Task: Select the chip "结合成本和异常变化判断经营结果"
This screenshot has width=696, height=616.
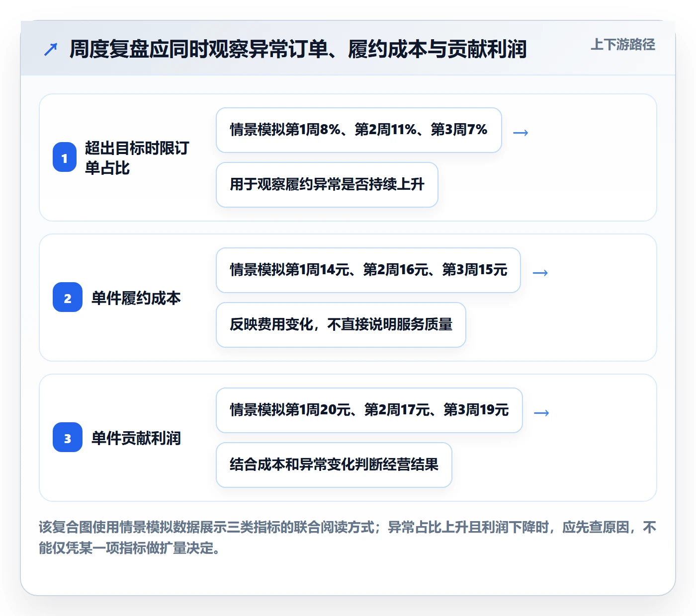Action: 334,465
